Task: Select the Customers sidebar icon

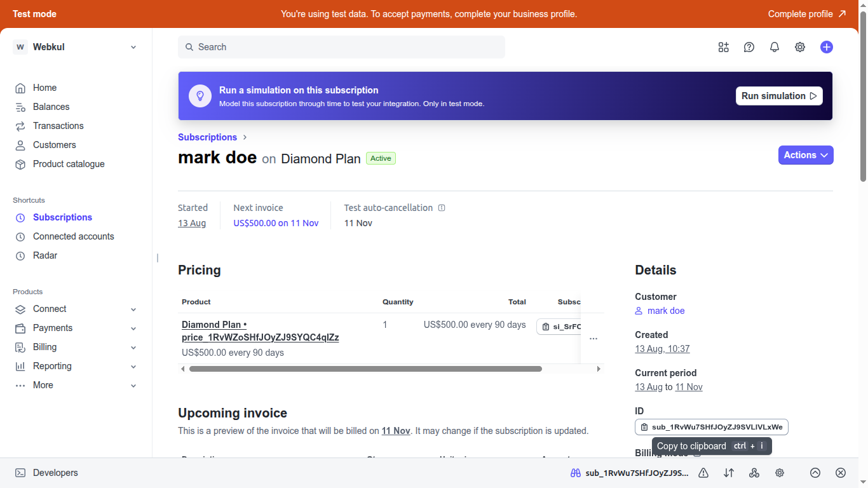Action: (20, 145)
